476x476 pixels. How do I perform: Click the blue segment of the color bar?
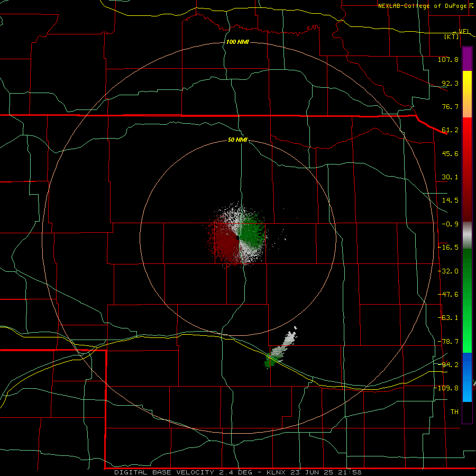(x=467, y=377)
